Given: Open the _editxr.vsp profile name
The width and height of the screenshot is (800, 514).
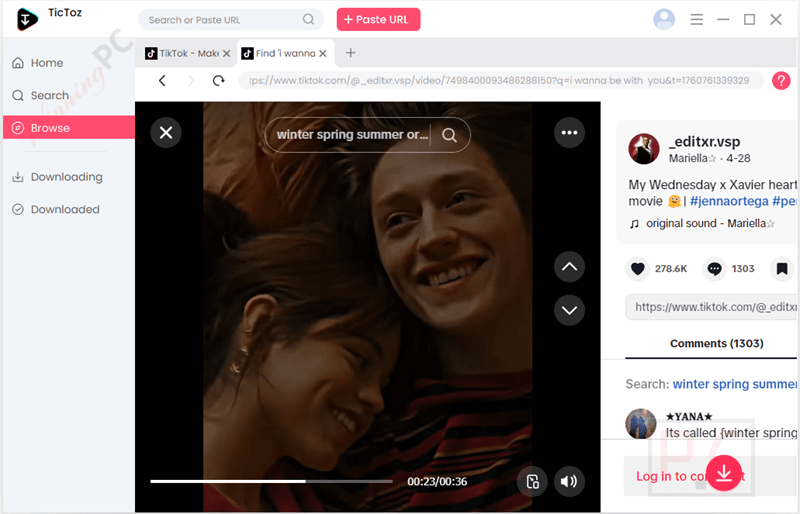Looking at the screenshot, I should point(707,141).
